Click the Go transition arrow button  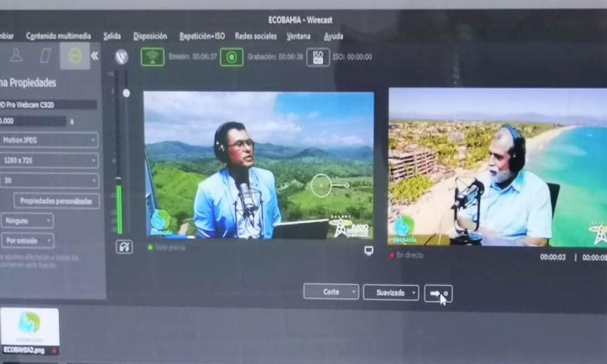point(438,293)
